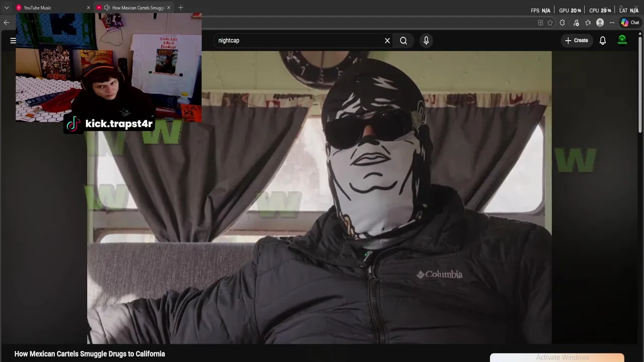Close the 'How Mexican Cartels' tab
The image size is (644, 362).
(x=169, y=8)
